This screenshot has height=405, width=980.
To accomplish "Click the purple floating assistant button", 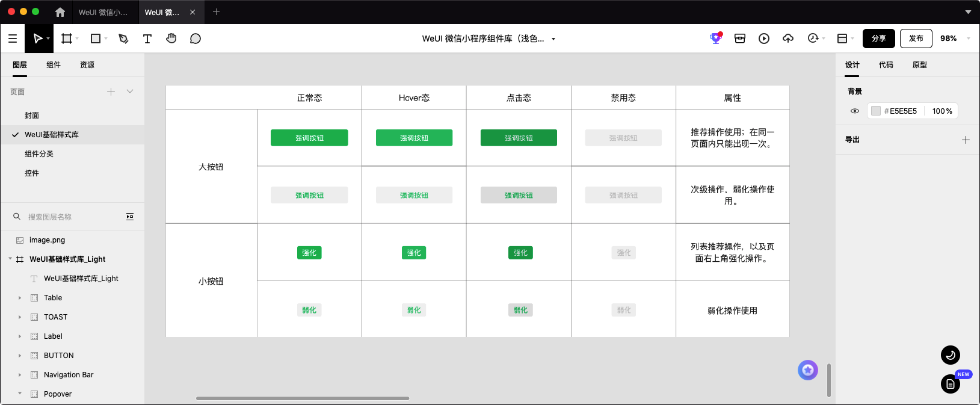I will [808, 370].
